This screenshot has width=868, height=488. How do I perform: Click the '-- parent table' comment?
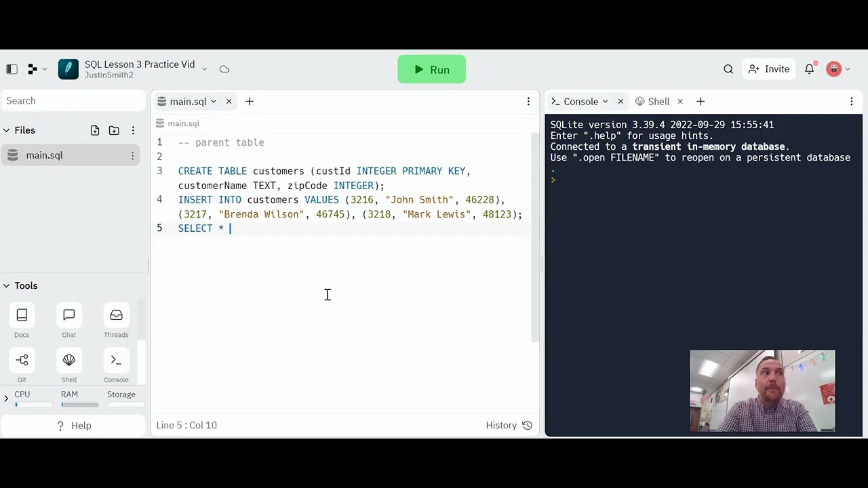tap(221, 142)
